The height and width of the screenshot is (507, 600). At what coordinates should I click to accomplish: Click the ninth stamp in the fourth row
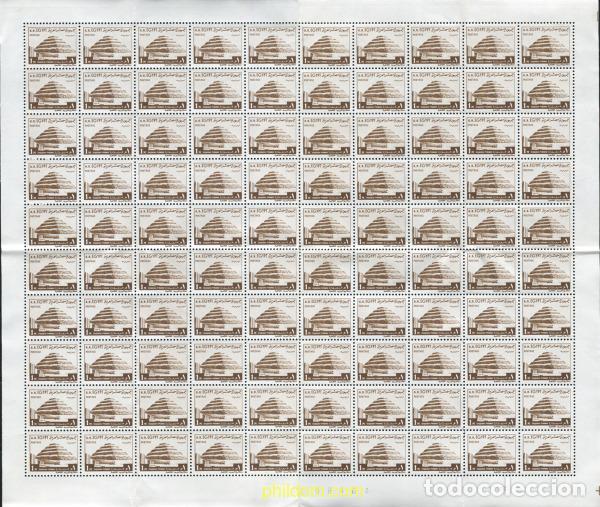coord(492,181)
